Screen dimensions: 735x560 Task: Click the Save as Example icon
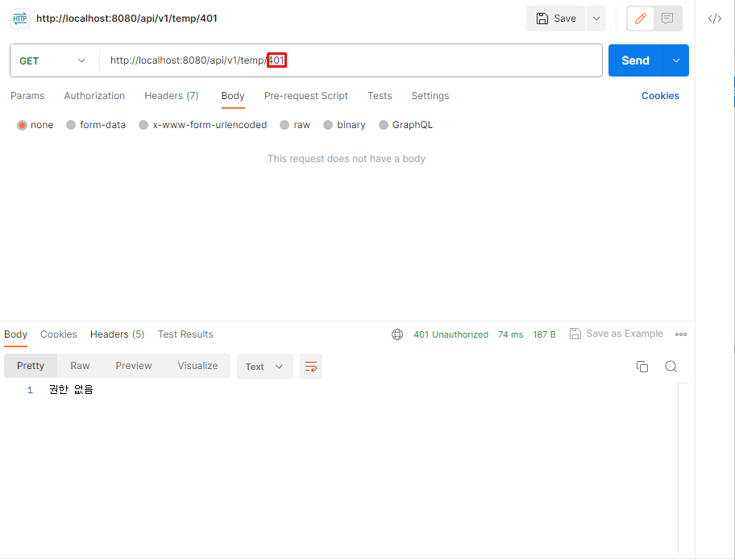575,334
